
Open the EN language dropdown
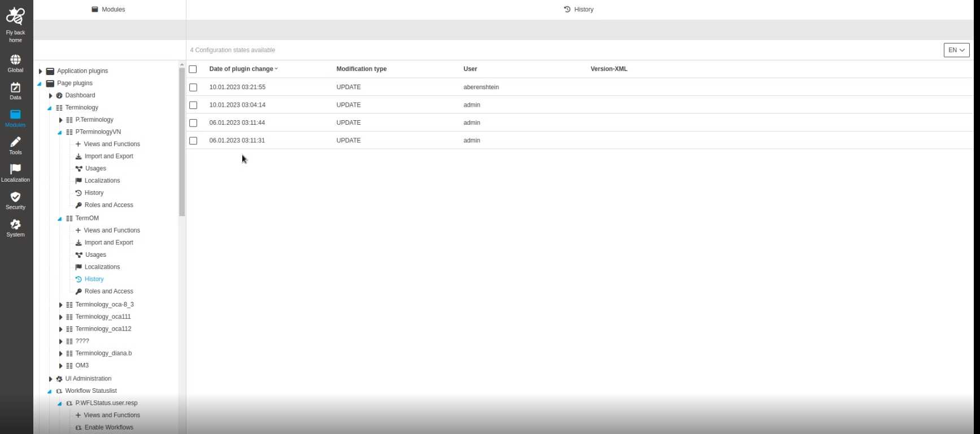click(x=956, y=50)
